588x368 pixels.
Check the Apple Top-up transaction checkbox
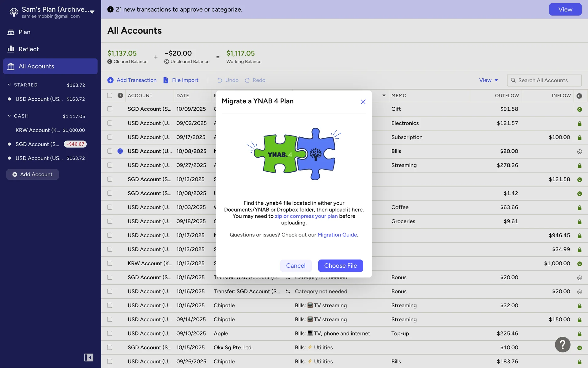click(110, 333)
